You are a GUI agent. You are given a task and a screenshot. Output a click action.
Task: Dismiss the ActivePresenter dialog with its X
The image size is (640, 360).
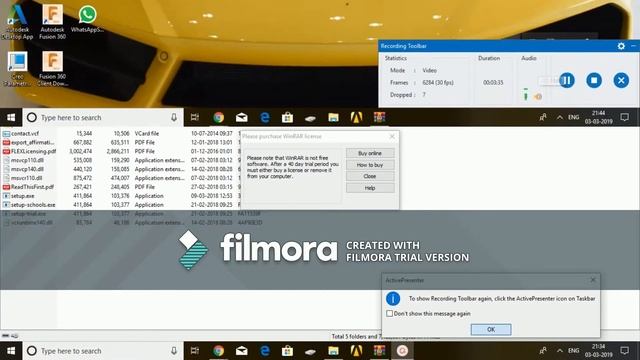(593, 280)
